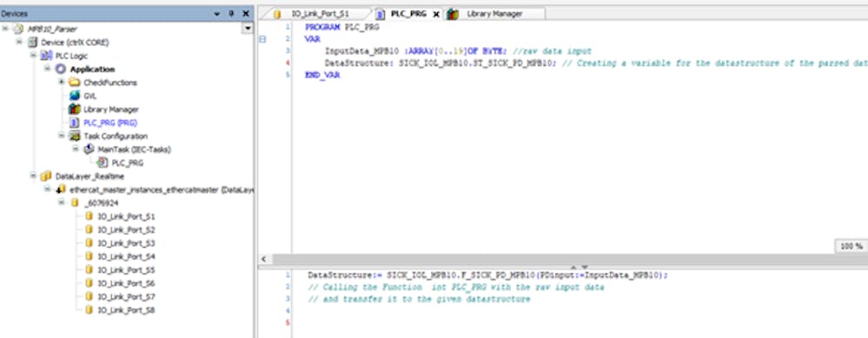Click the PROGRAM PLC_PRG line

point(342,27)
